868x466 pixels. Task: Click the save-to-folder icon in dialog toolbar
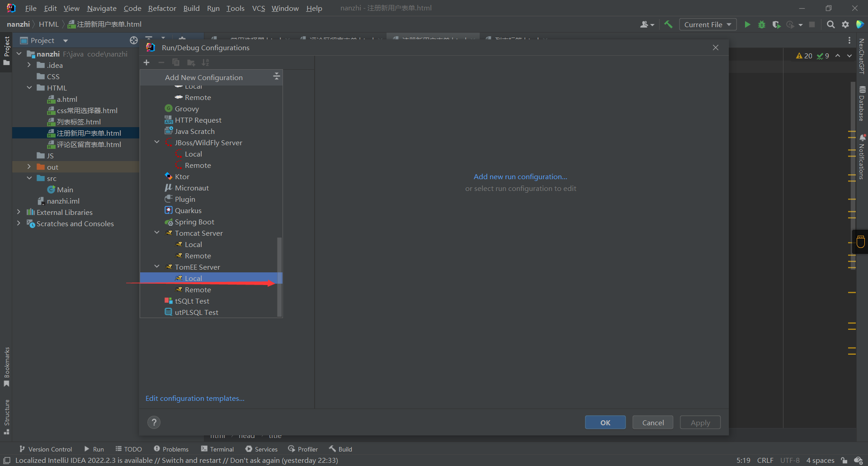(191, 62)
